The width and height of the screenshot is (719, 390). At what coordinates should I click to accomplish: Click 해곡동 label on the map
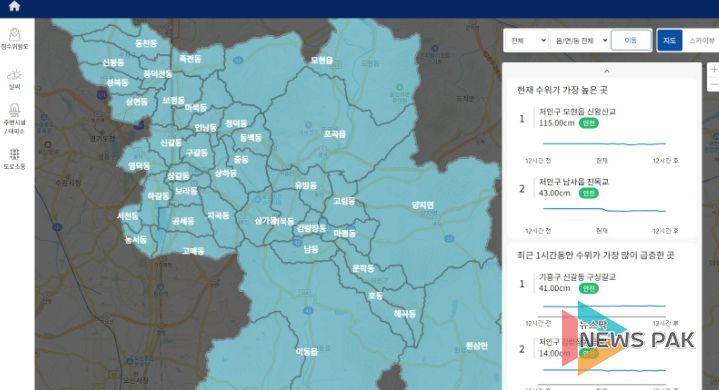(x=404, y=314)
